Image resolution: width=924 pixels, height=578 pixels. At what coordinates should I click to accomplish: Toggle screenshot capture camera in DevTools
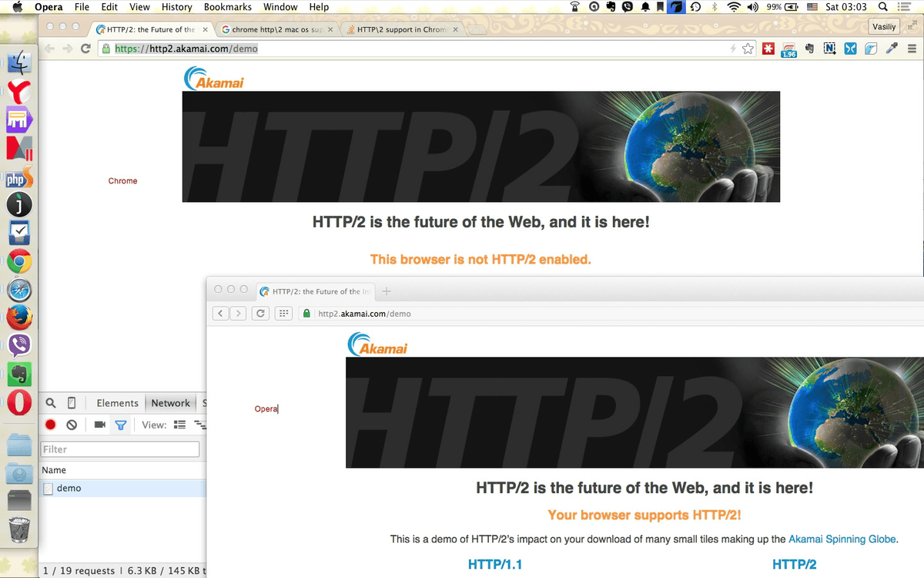[99, 425]
